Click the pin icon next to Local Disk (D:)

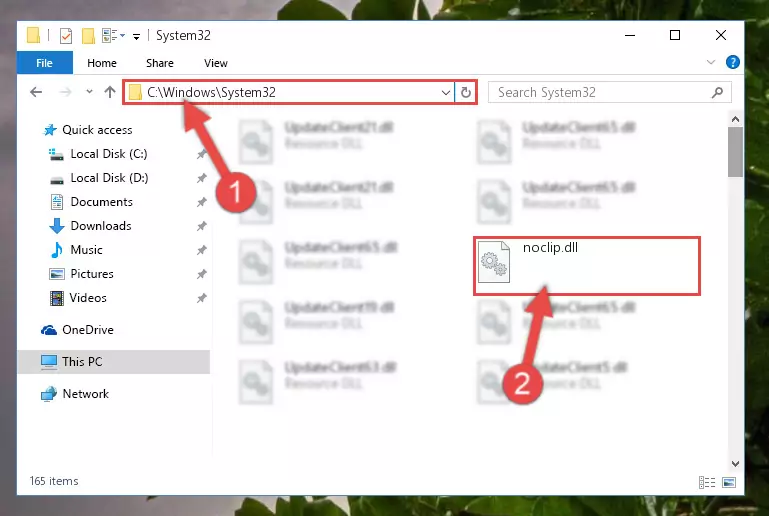tap(202, 179)
